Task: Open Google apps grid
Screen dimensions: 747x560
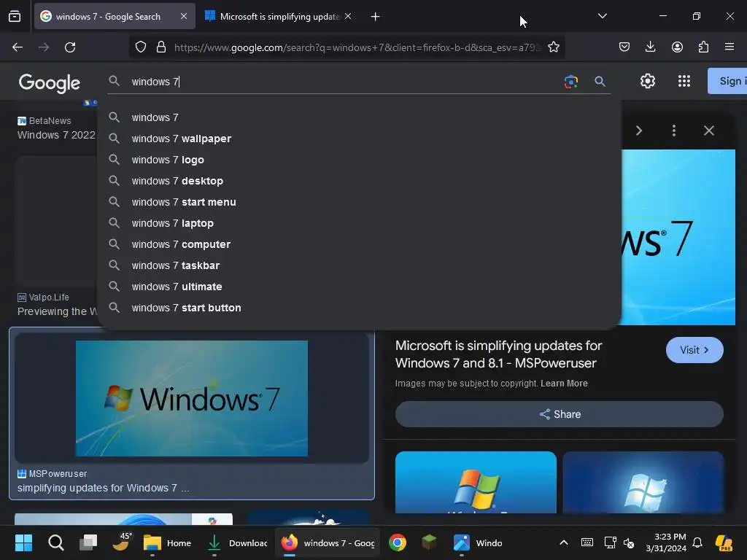Action: click(x=684, y=81)
